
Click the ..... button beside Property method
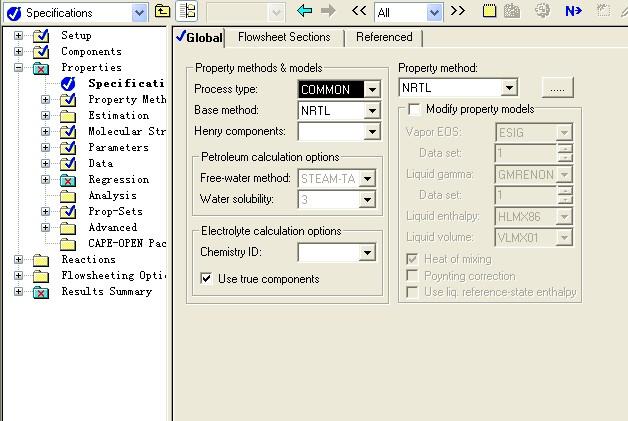click(557, 87)
